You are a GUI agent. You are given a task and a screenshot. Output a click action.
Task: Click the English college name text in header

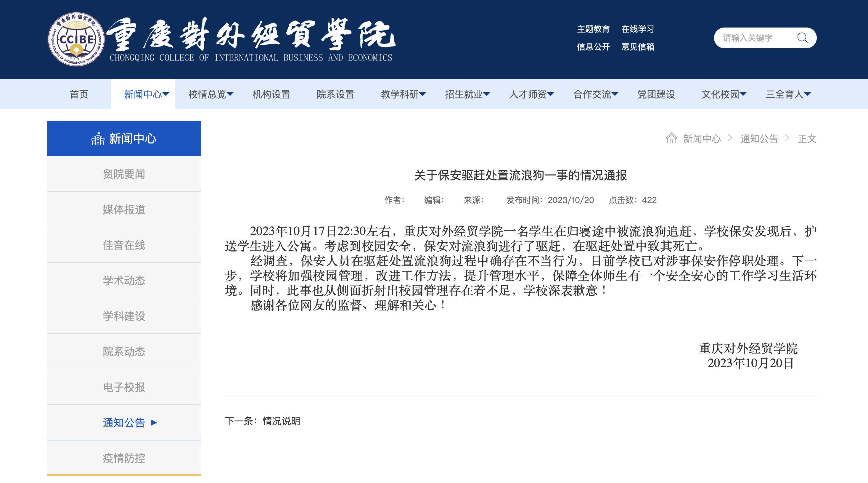coord(251,58)
